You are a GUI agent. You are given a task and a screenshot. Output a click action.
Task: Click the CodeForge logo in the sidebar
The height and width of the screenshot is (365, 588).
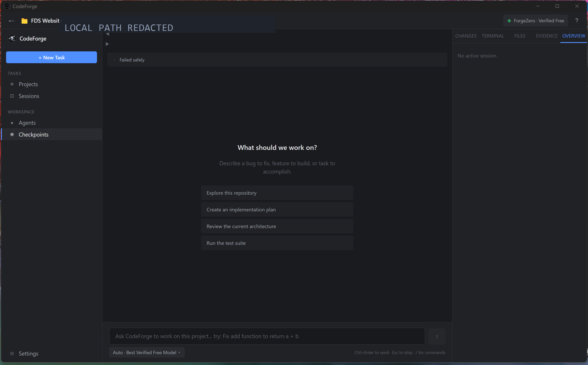coord(12,38)
